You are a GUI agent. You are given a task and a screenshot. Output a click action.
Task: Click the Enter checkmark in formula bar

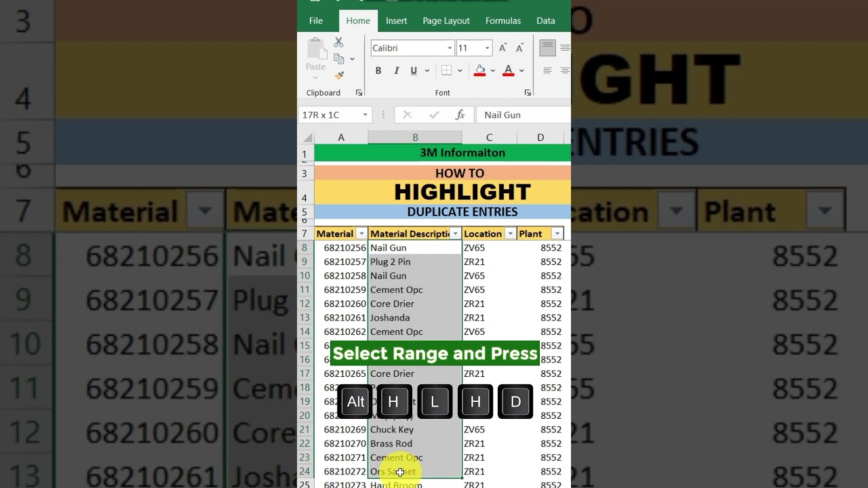(434, 115)
